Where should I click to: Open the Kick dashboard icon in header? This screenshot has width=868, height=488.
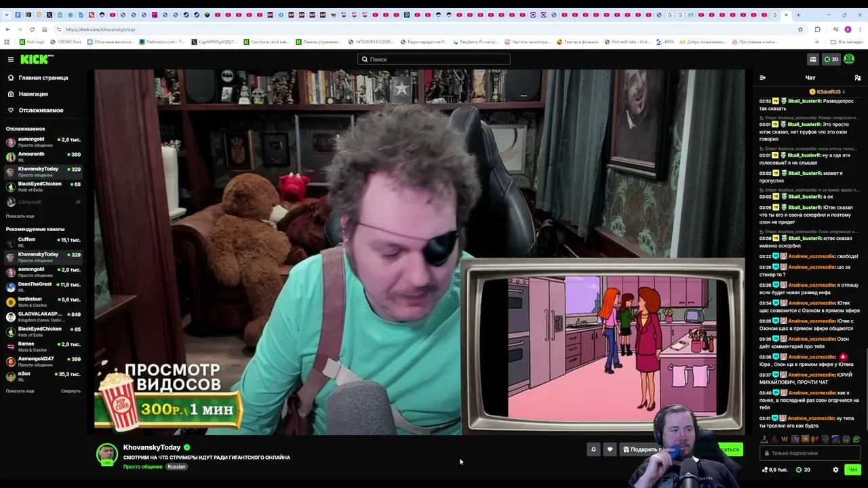812,60
